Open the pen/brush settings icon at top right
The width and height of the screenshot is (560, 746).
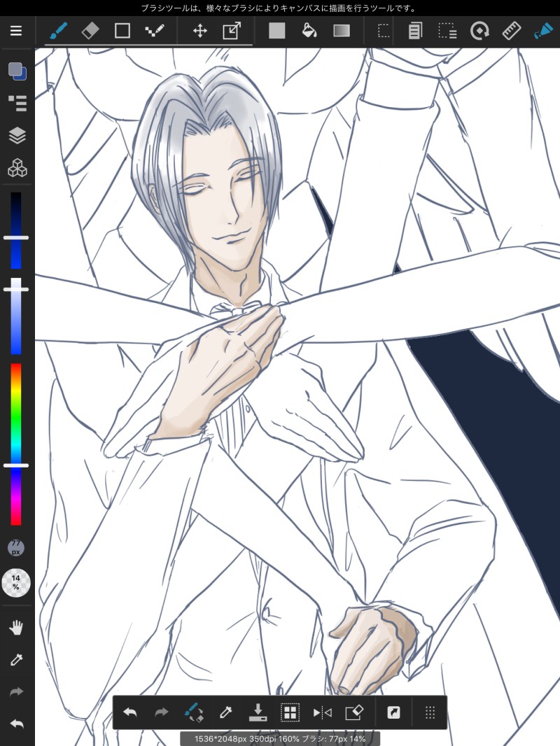click(543, 31)
